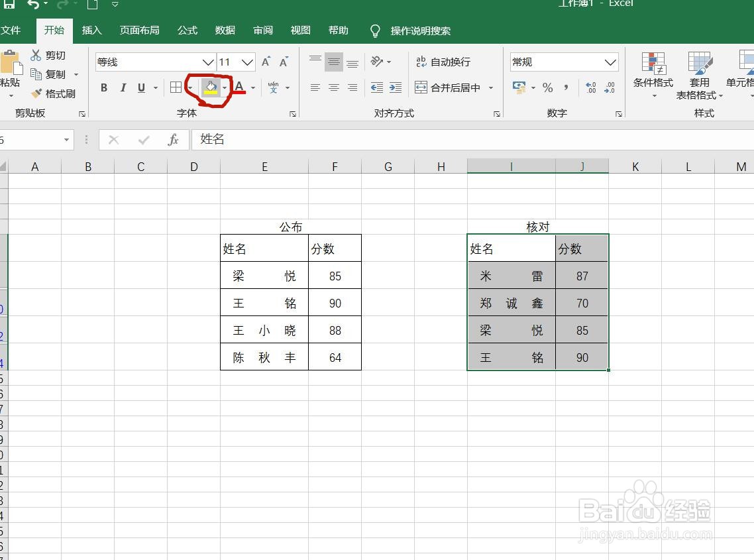Click the 自动换行 wrap text button
Image resolution: width=754 pixels, height=560 pixels.
click(443, 62)
